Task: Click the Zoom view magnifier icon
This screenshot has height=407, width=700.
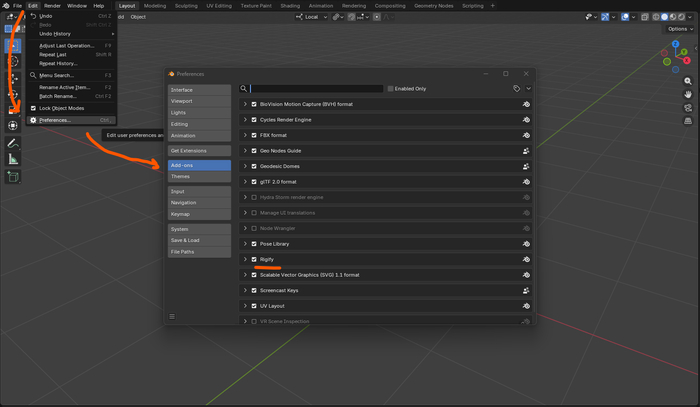Action: coord(688,81)
